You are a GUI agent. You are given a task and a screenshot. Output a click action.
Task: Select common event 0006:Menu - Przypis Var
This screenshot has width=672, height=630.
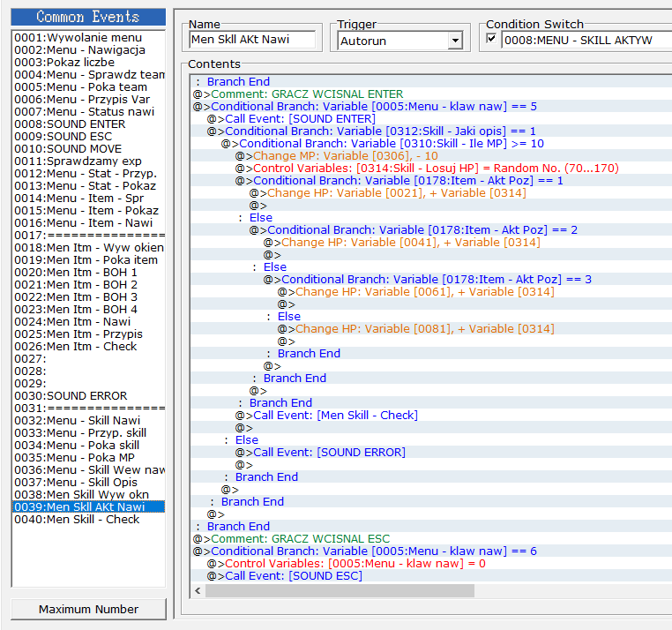pyautogui.click(x=88, y=100)
